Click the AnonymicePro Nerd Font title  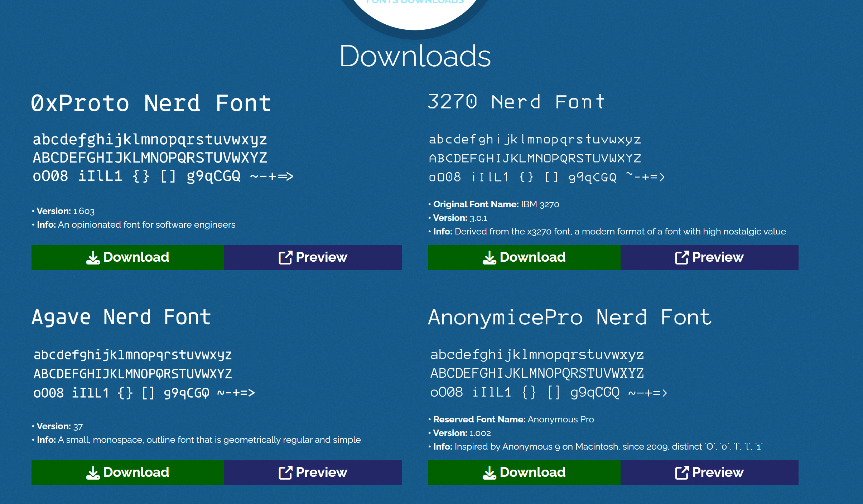570,318
